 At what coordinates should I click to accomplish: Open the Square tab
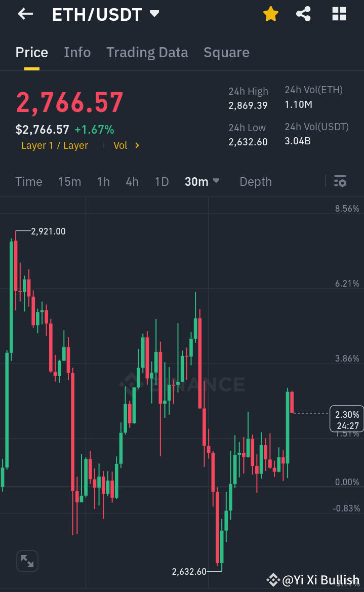click(x=226, y=52)
